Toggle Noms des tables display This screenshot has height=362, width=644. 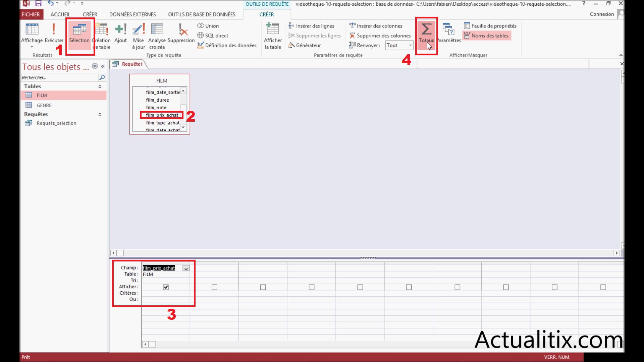coord(486,36)
